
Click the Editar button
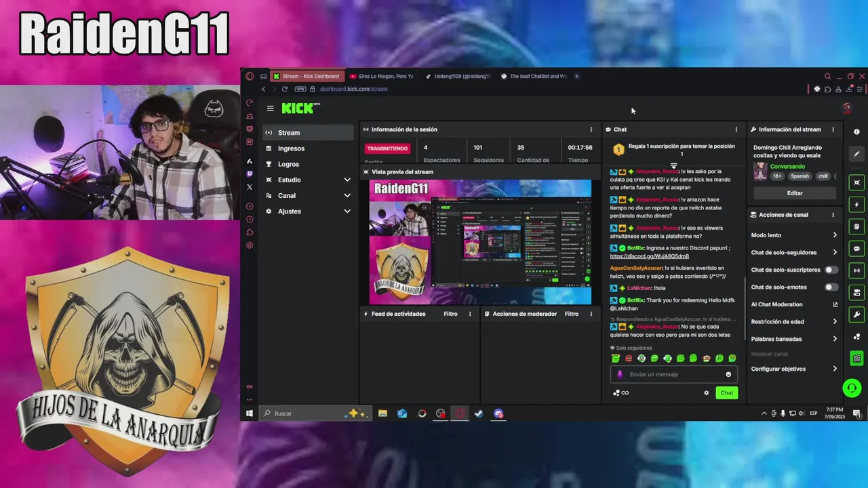point(795,193)
